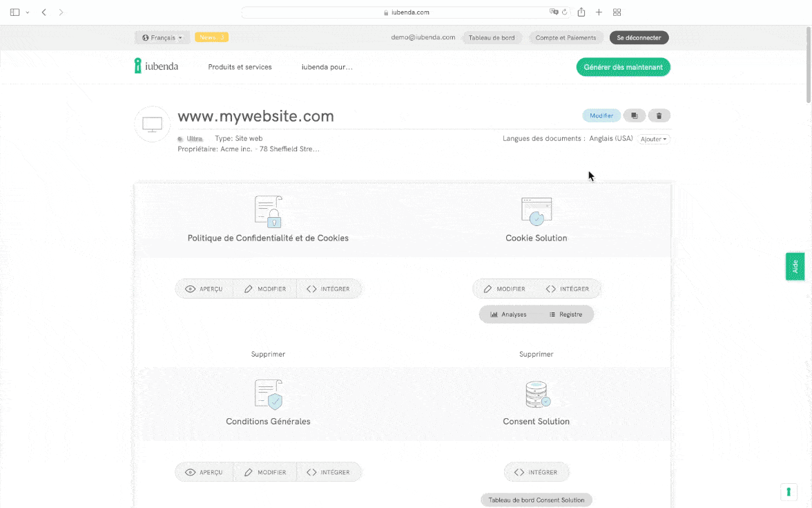812x508 pixels.
Task: Expand the Ajouter language dropdown
Action: 653,139
